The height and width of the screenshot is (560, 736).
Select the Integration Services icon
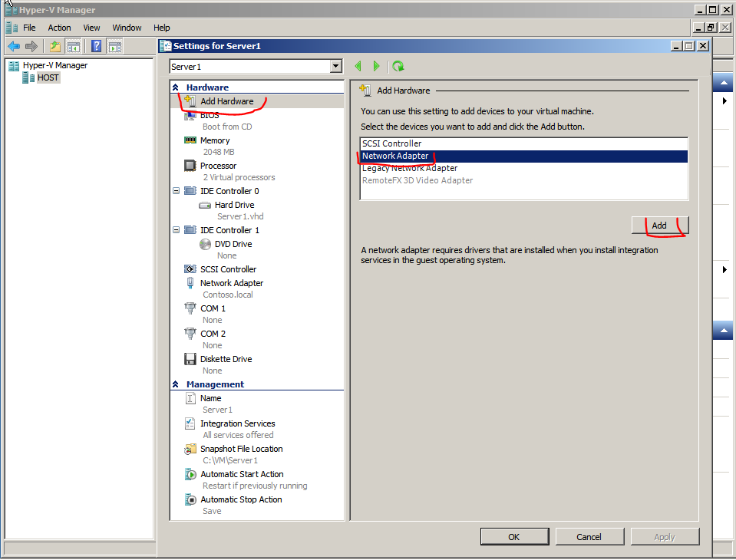pyautogui.click(x=190, y=423)
